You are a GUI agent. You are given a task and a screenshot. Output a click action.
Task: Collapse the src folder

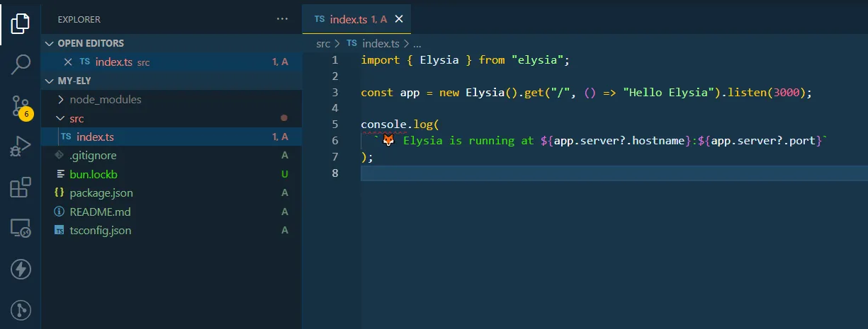77,118
